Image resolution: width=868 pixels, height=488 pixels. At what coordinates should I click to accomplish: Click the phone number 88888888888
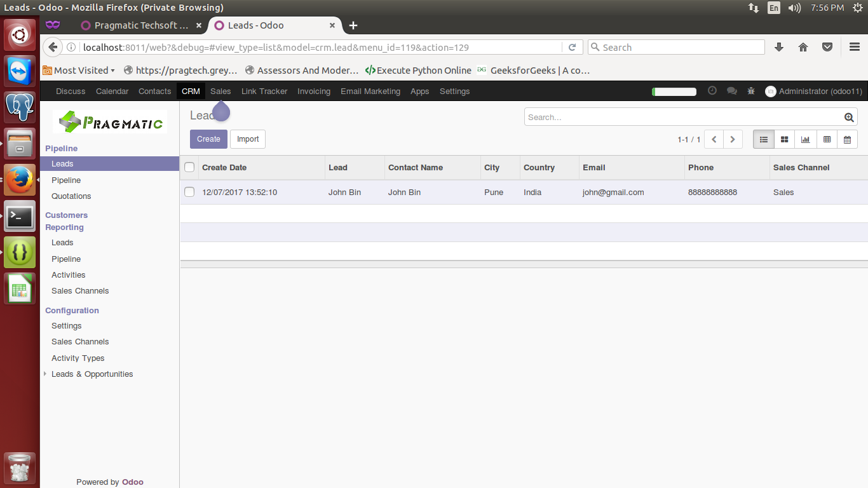pyautogui.click(x=712, y=192)
